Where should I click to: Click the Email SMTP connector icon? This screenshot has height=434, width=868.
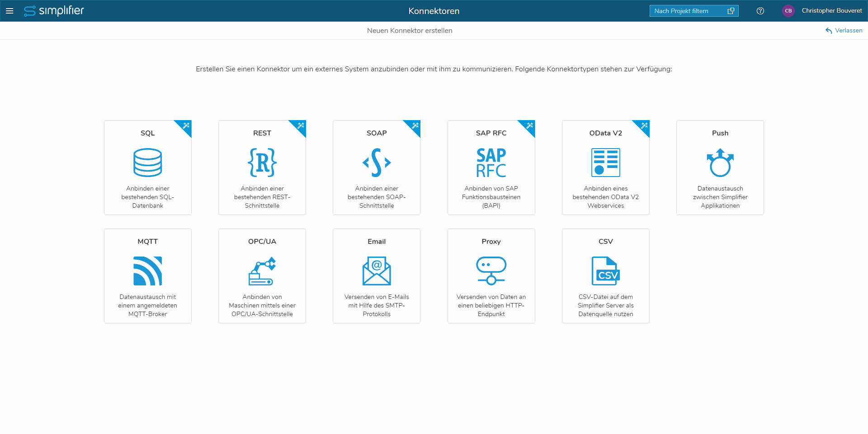(x=376, y=271)
